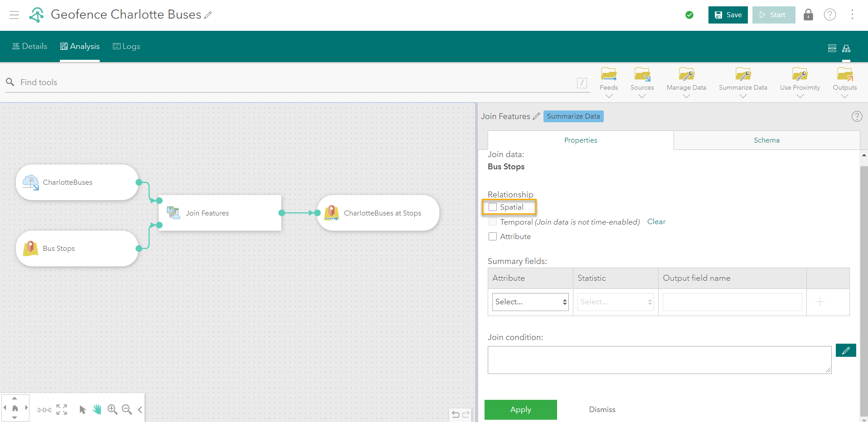This screenshot has width=868, height=422.
Task: Activate the hand pan tool
Action: click(97, 410)
